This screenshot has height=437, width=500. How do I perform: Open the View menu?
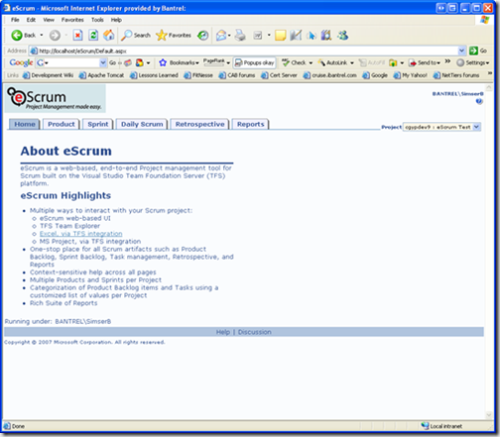tap(48, 20)
